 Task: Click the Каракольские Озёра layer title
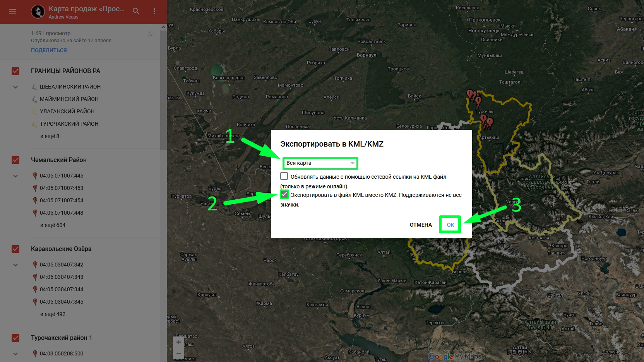coord(61,249)
